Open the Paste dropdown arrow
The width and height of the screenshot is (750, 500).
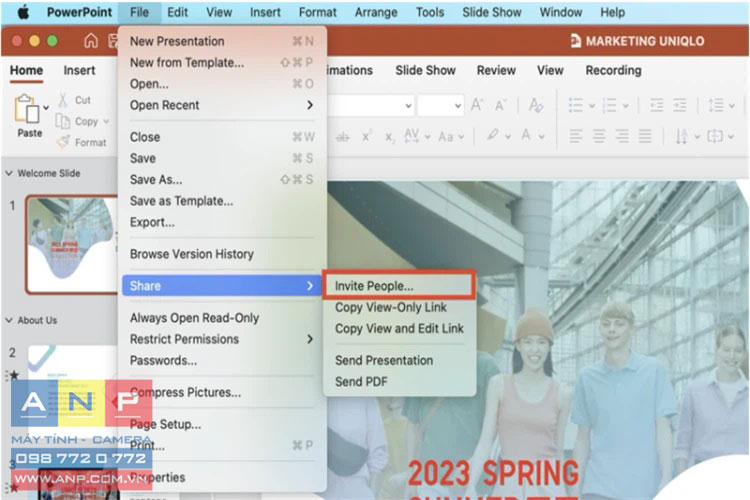tap(46, 108)
